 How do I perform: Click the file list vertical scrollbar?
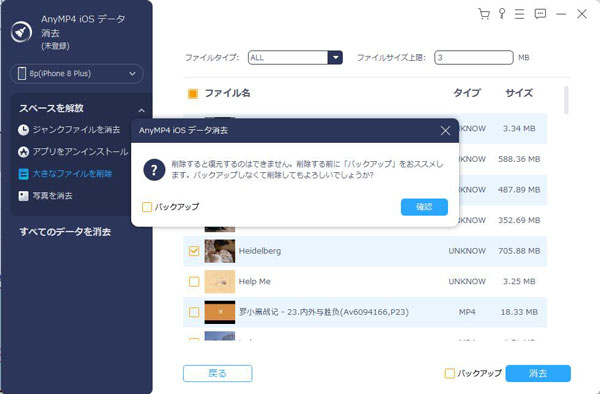pyautogui.click(x=566, y=100)
